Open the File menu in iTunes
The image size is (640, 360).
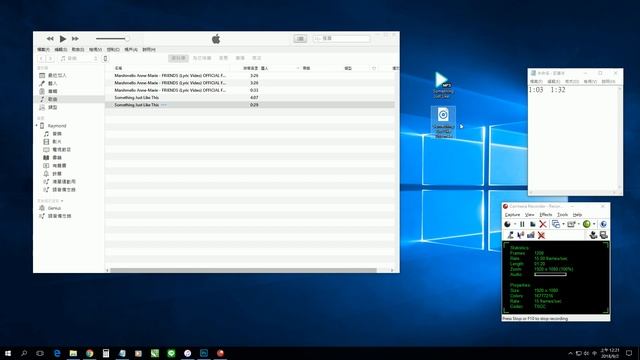click(43, 49)
